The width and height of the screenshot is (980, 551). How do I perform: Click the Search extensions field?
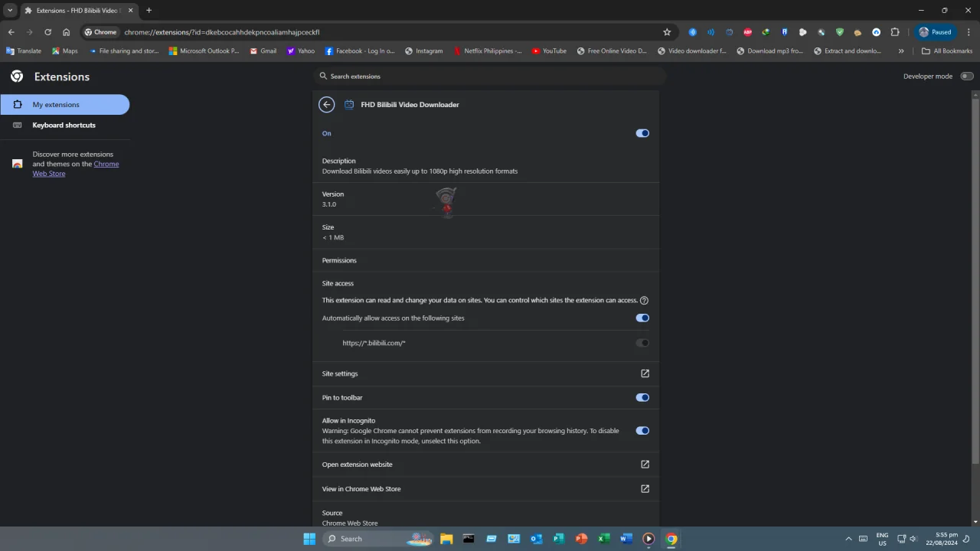(x=490, y=77)
